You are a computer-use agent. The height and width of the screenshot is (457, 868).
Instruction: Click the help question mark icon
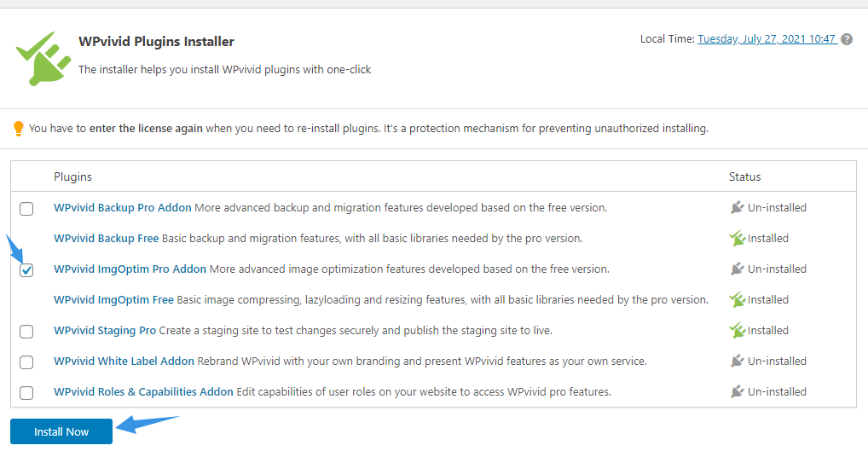(847, 39)
